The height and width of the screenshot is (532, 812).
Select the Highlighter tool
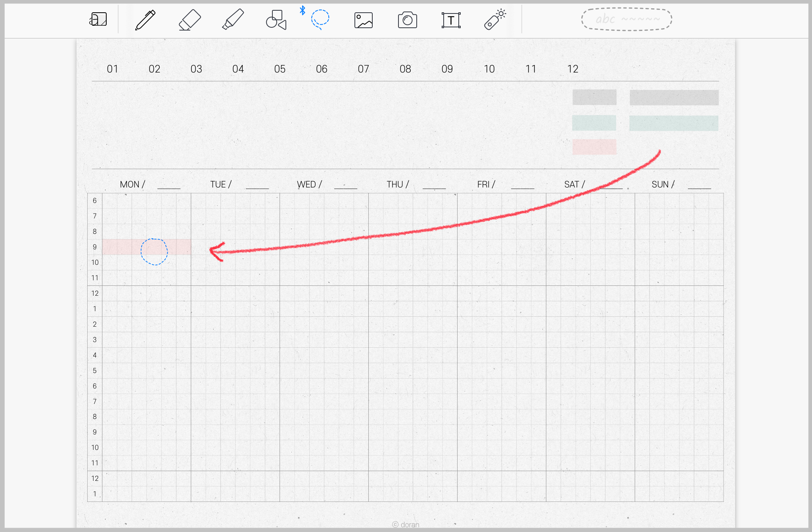point(233,20)
